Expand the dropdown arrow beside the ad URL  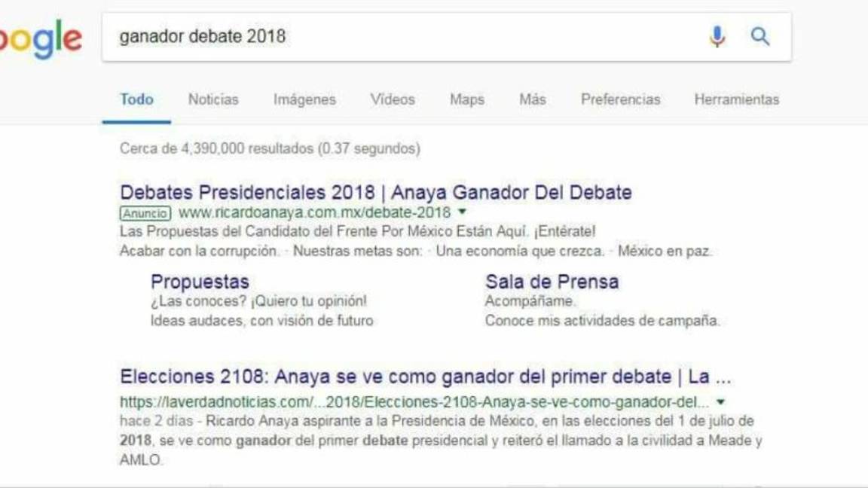coord(461,213)
